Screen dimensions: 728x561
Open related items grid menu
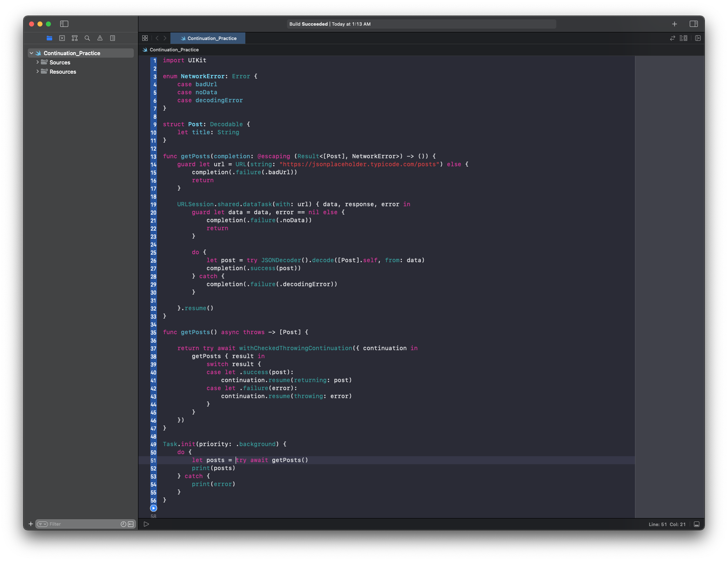(145, 38)
